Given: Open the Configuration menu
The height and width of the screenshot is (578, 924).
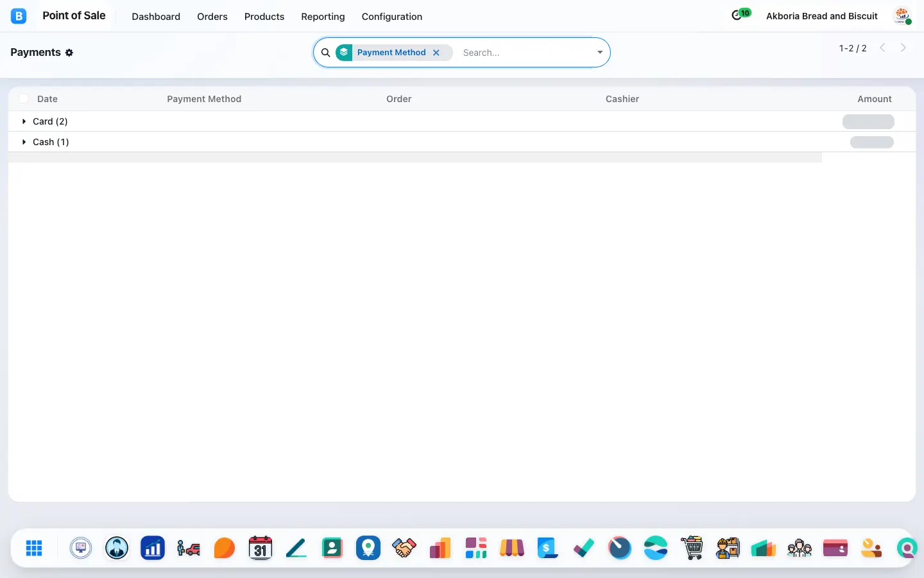Looking at the screenshot, I should (x=392, y=17).
